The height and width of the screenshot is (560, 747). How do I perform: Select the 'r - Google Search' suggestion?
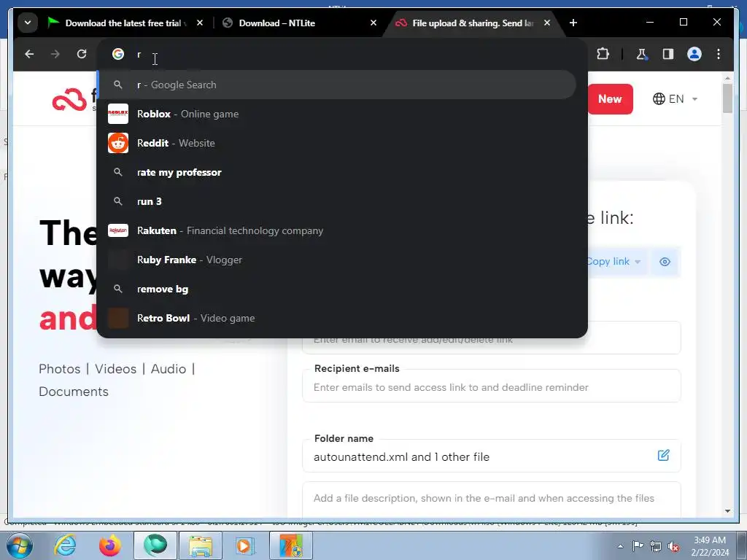point(336,85)
